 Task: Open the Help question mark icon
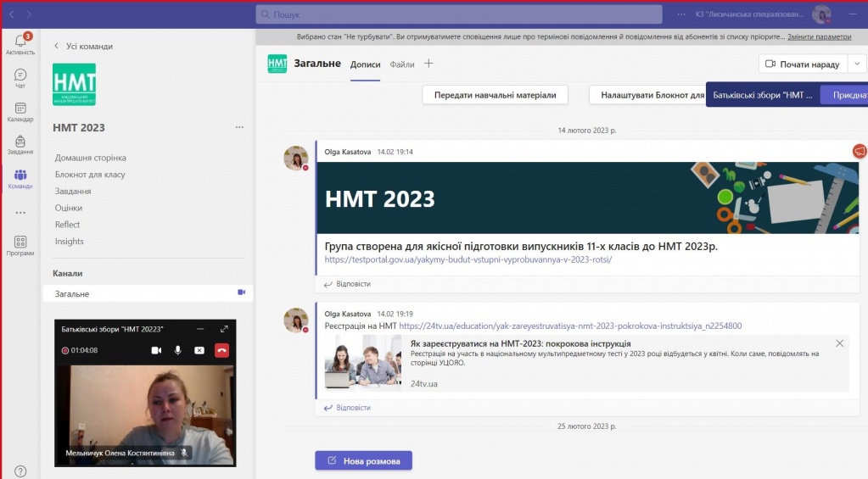click(20, 472)
